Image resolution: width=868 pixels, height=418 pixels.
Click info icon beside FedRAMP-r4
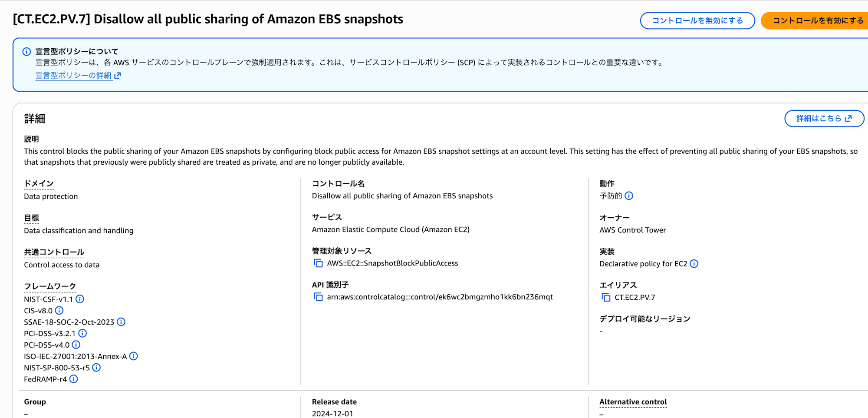74,379
